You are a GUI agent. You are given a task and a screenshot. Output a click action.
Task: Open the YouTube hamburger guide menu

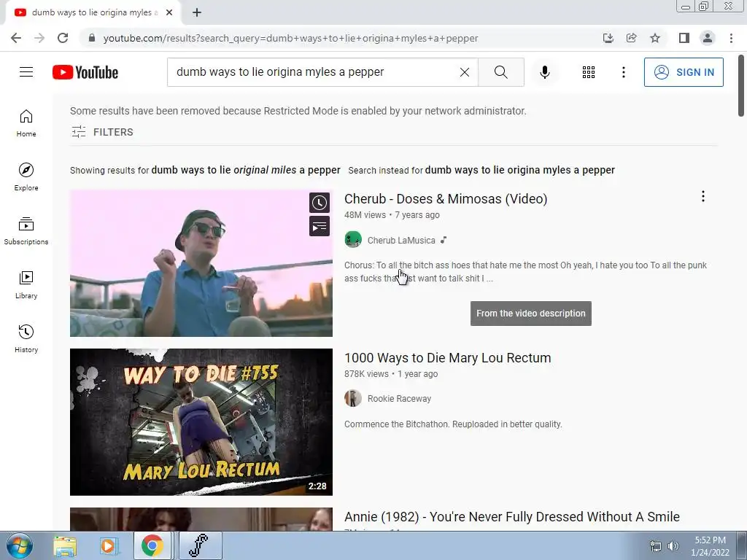(26, 72)
